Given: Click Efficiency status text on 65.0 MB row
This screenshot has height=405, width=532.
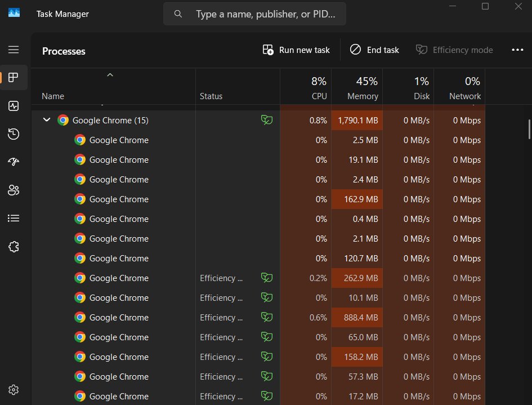Looking at the screenshot, I should [x=221, y=337].
